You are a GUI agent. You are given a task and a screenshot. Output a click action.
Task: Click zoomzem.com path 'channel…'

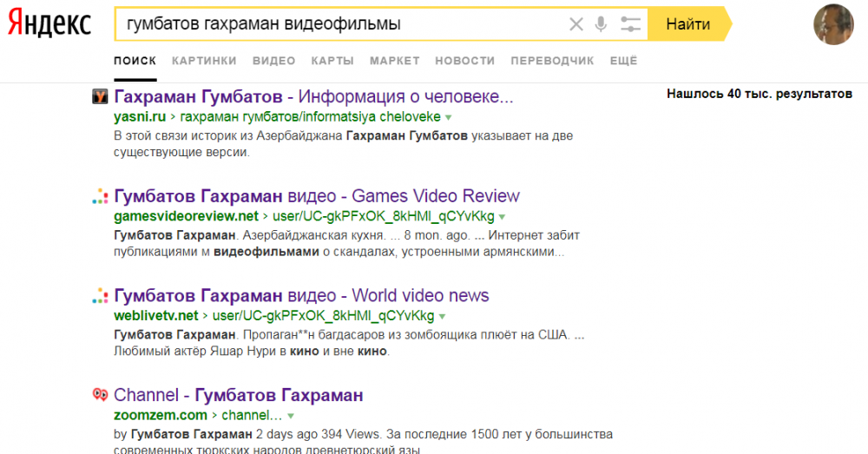point(252,415)
